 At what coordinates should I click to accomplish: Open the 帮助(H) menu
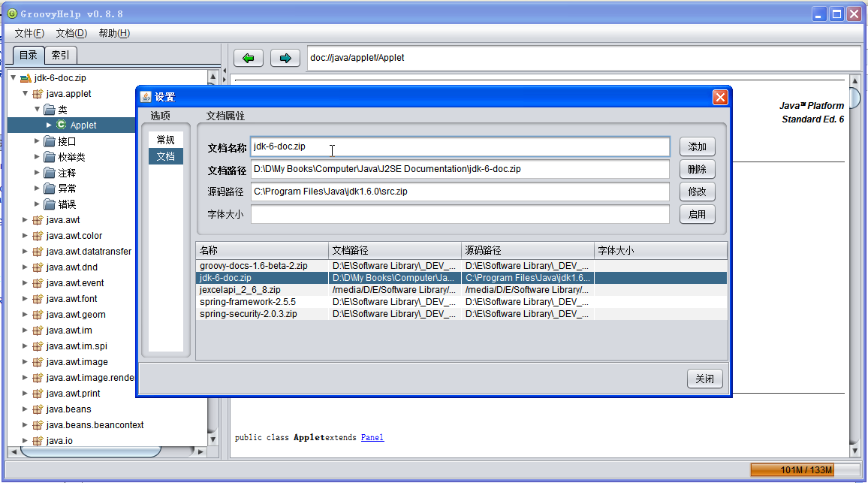[x=114, y=33]
